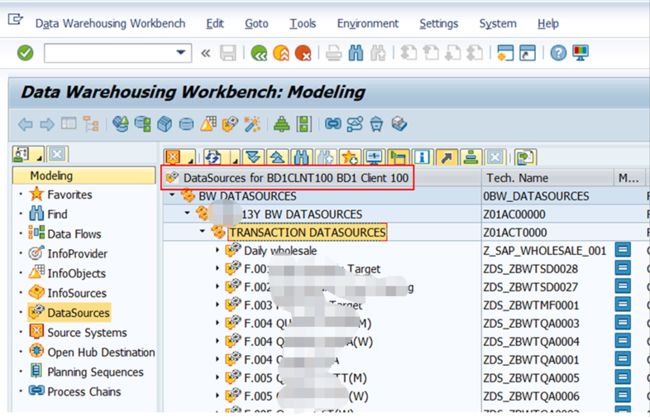Open Favorites in the Modeling navigation
This screenshot has width=650, height=418.
70,194
